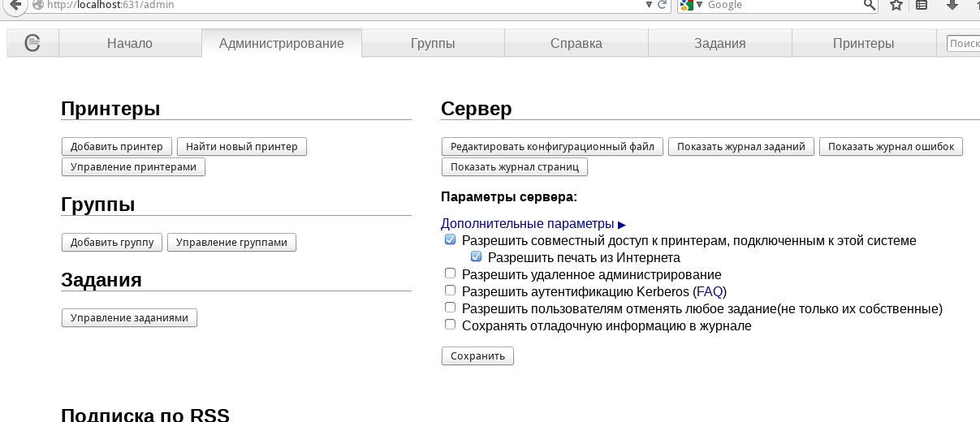Click the globe site identity icon
This screenshot has height=422, width=980.
(x=38, y=5)
